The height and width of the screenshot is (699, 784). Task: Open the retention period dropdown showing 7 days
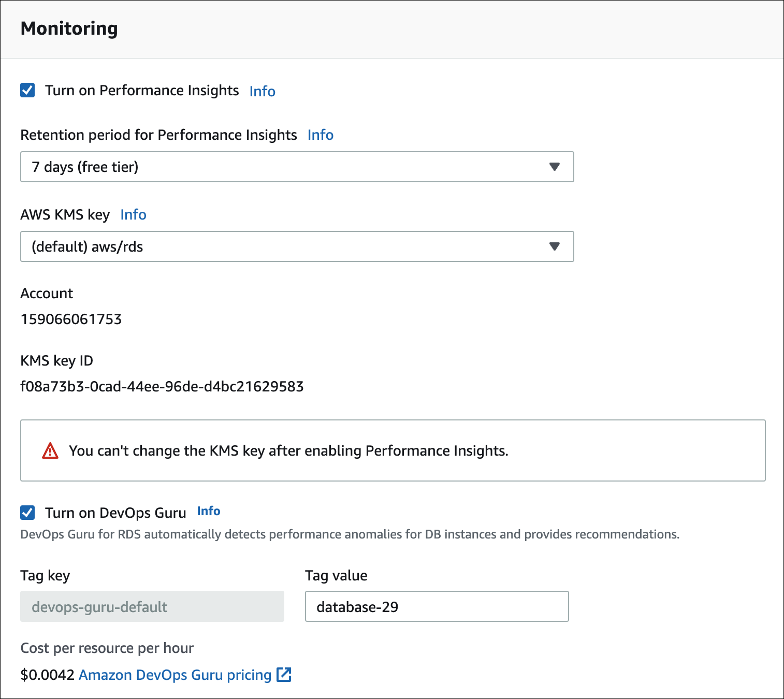coord(297,167)
